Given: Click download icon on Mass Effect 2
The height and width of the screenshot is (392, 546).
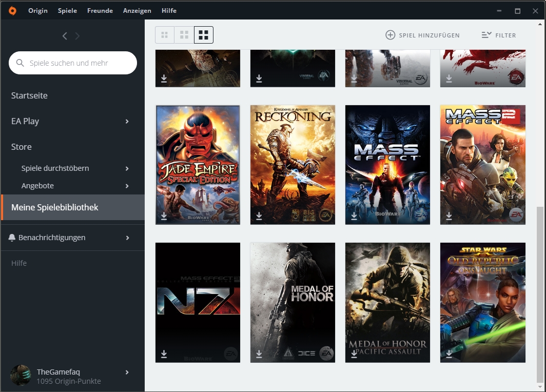Looking at the screenshot, I should point(449,216).
